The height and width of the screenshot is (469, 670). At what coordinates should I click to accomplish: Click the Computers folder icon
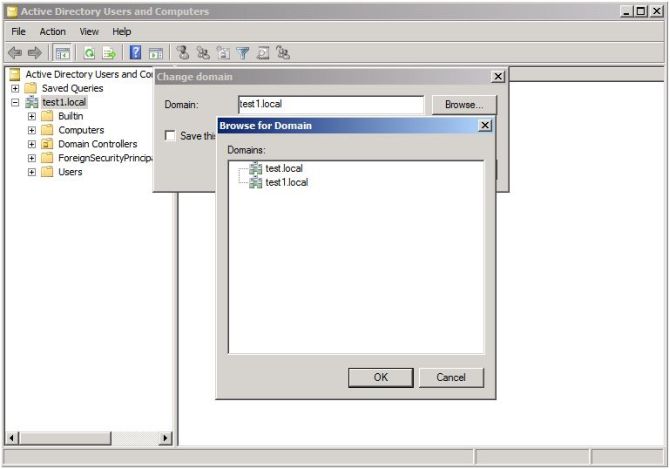tap(47, 130)
